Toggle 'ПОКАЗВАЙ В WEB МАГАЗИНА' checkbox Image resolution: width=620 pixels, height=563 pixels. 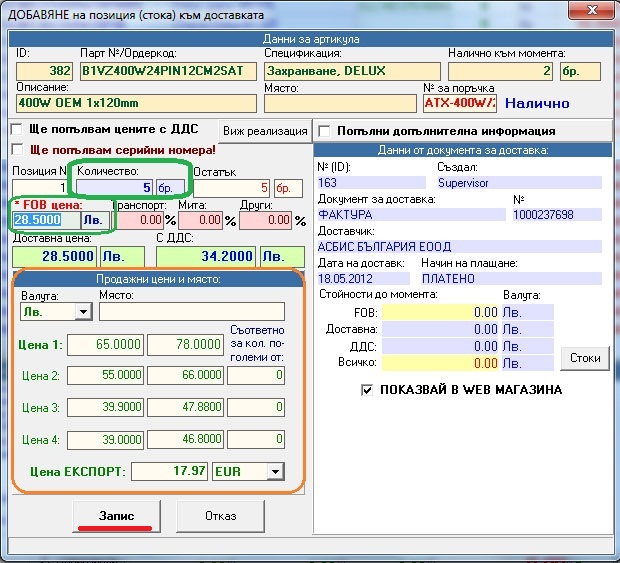coord(367,390)
